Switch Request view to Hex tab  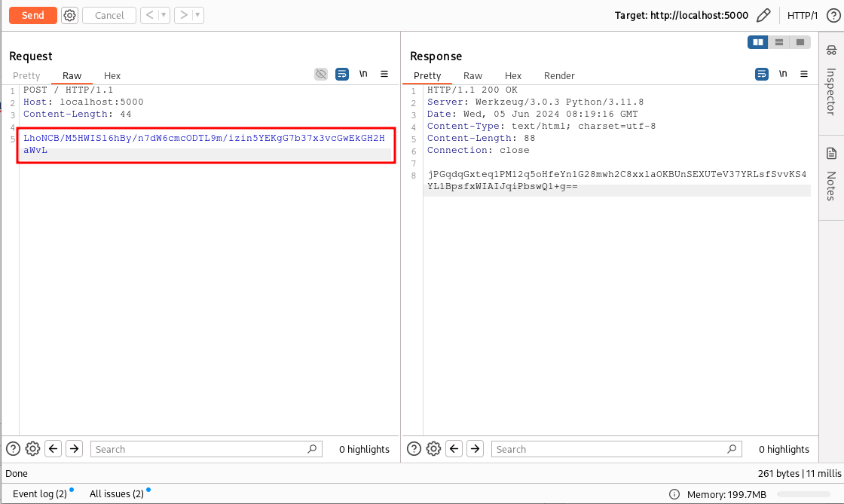[112, 75]
